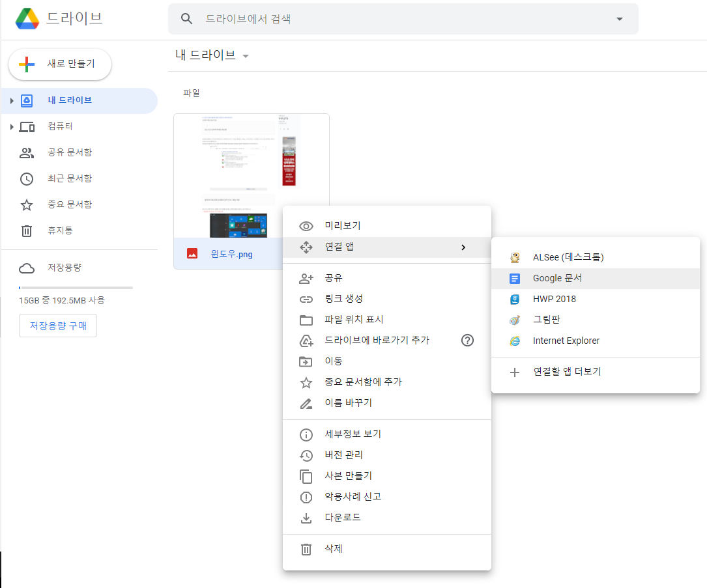This screenshot has height=588, width=707.
Task: Open 공유 문서함 in the sidebar
Action: (x=79, y=153)
